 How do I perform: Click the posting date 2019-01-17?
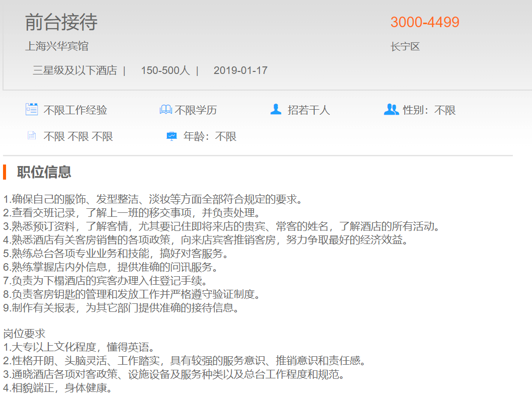click(x=240, y=70)
